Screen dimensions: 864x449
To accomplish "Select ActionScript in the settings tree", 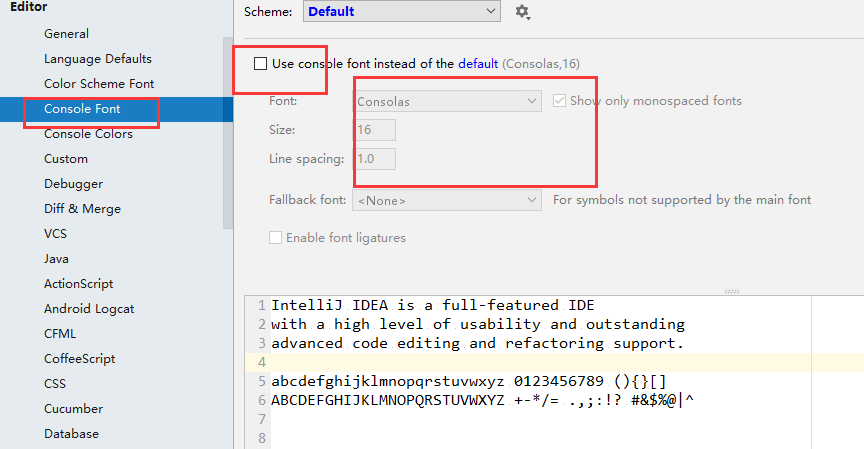I will click(78, 284).
